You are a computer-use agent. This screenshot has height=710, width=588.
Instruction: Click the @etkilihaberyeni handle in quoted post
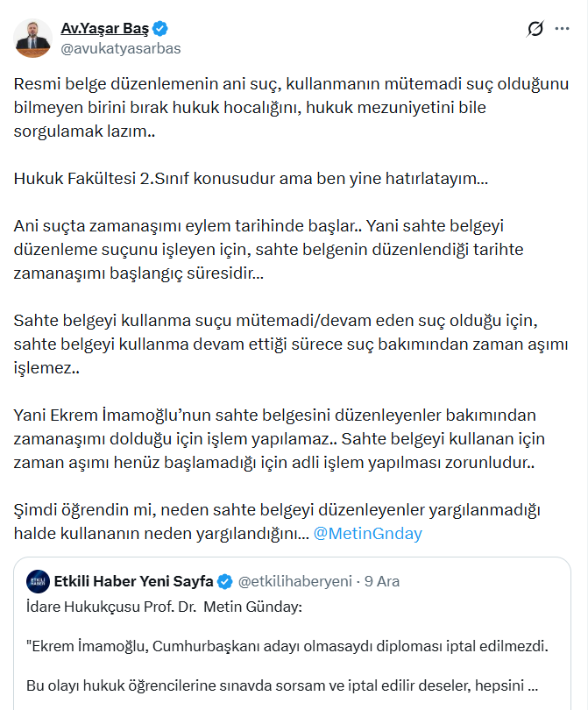pos(295,581)
